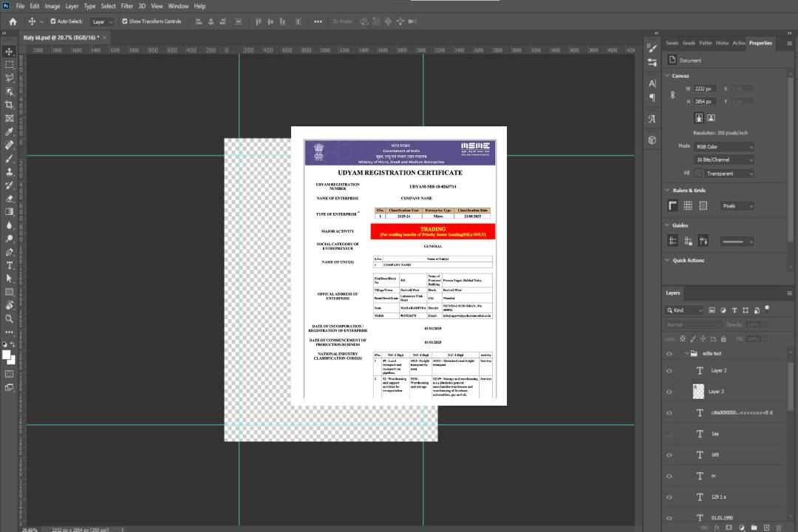Select the Pen tool
Viewport: 798px width, 532px height.
tap(9, 252)
